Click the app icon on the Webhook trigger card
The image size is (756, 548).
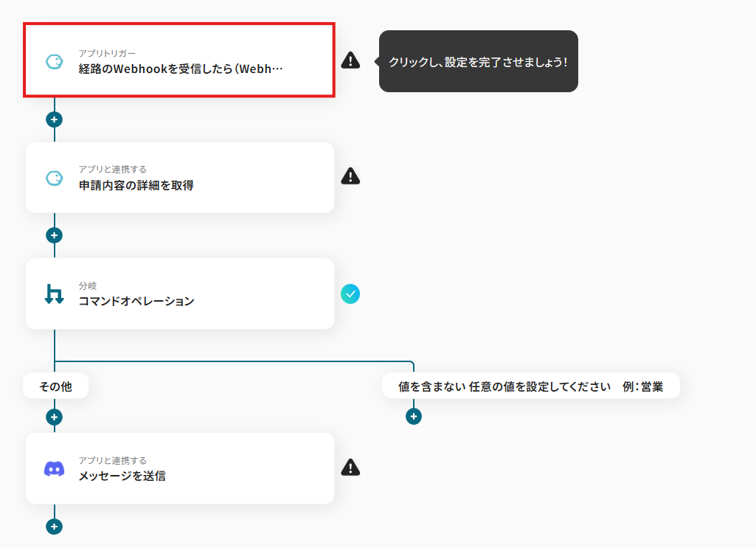coord(54,62)
